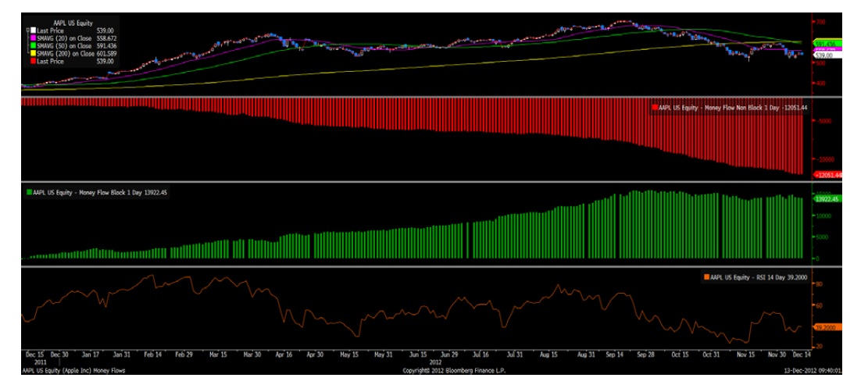Click green Money Flow Block legend icon
868x392 pixels.
point(30,191)
